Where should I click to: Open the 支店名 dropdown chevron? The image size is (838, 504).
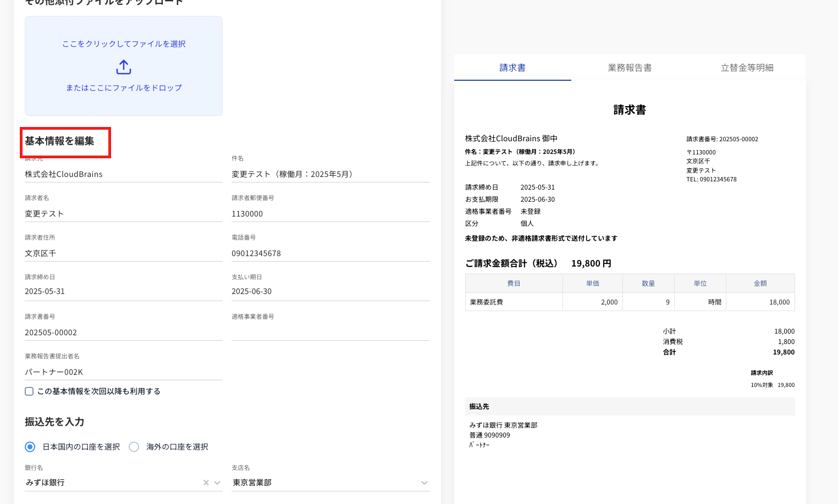pos(424,483)
